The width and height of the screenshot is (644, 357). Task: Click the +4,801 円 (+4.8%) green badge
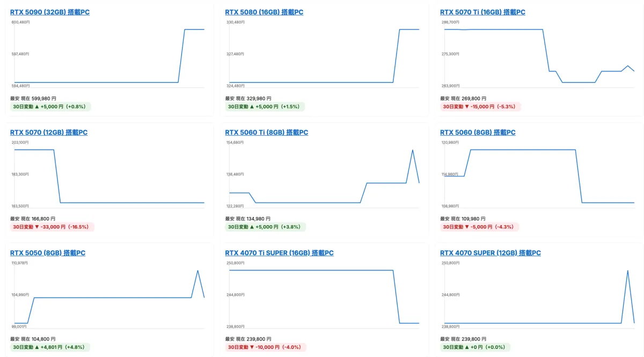coord(50,347)
